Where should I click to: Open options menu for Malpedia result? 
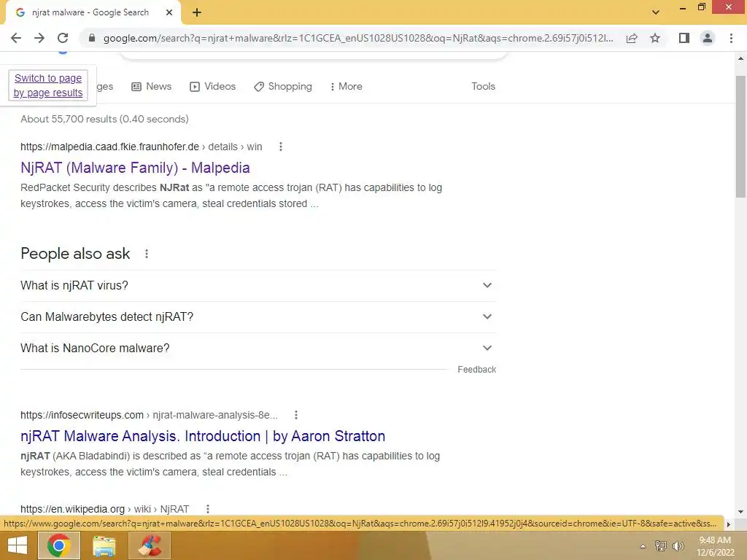coord(281,147)
